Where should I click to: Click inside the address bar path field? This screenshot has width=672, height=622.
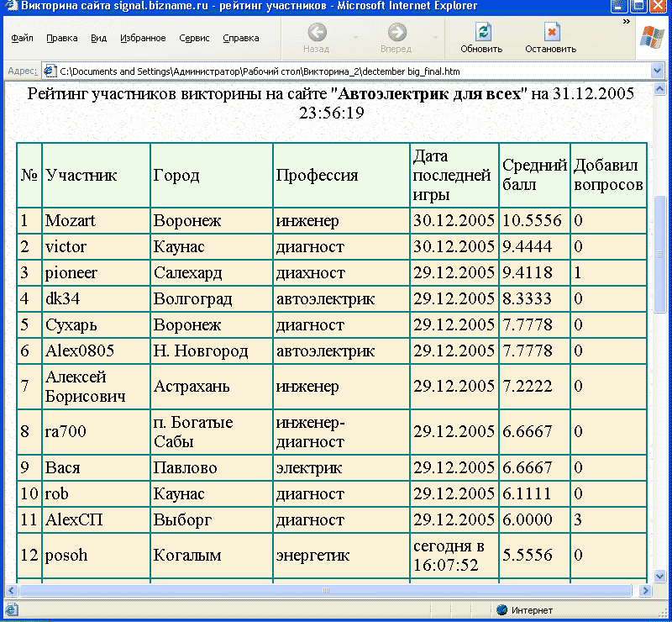tap(354, 71)
